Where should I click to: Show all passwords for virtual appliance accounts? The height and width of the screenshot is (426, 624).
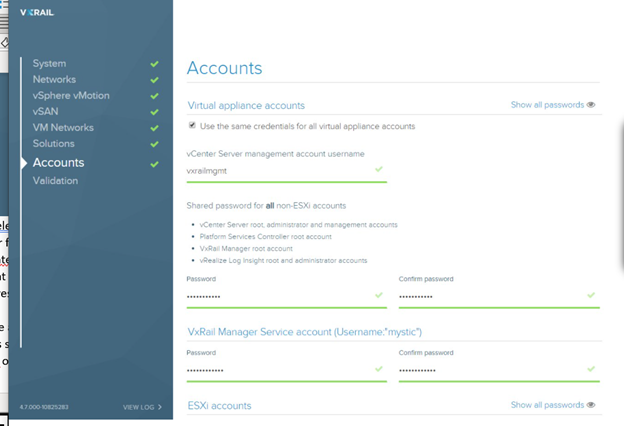[547, 105]
